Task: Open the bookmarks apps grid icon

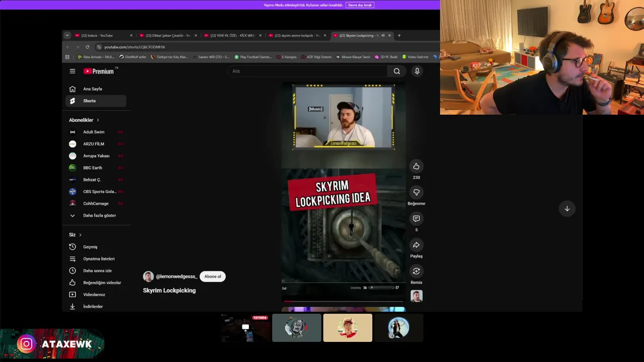Action: [x=67, y=57]
